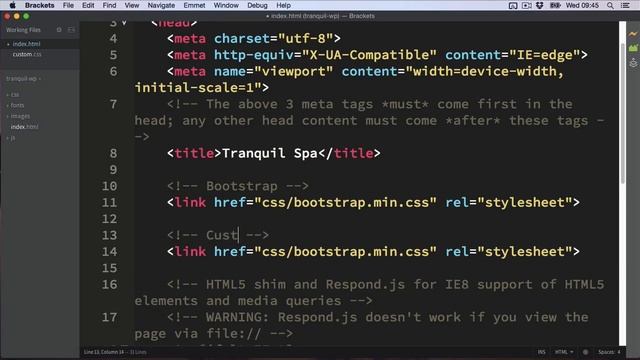Screen dimensions: 640x360
Task: Collapse the head tag fold arrow
Action: pyautogui.click(x=124, y=23)
